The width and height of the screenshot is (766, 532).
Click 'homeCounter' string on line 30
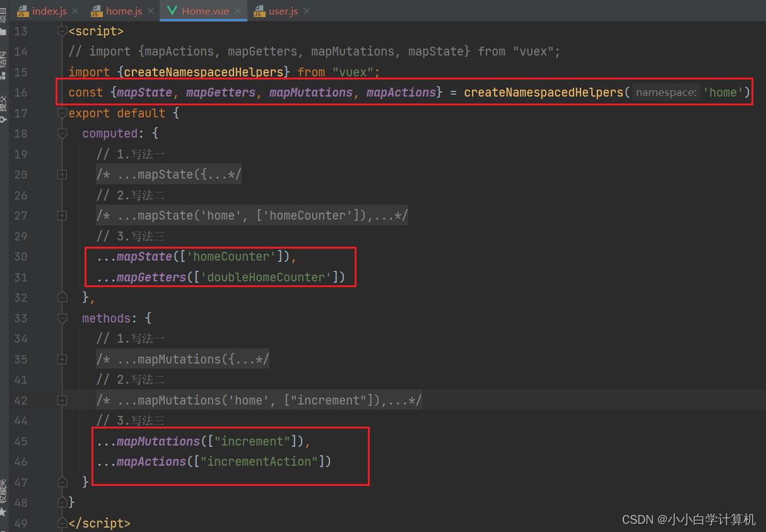tap(232, 257)
